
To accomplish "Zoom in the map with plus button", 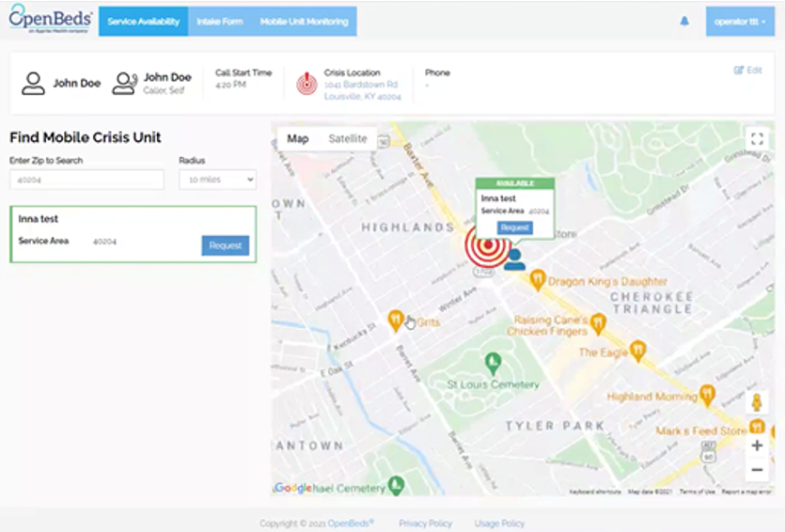I will pyautogui.click(x=757, y=446).
